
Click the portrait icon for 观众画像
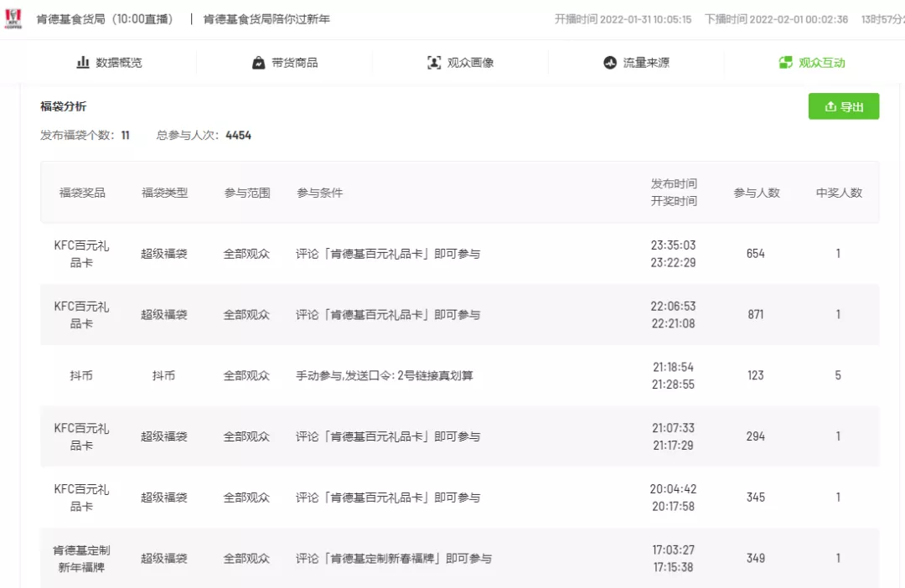(434, 62)
